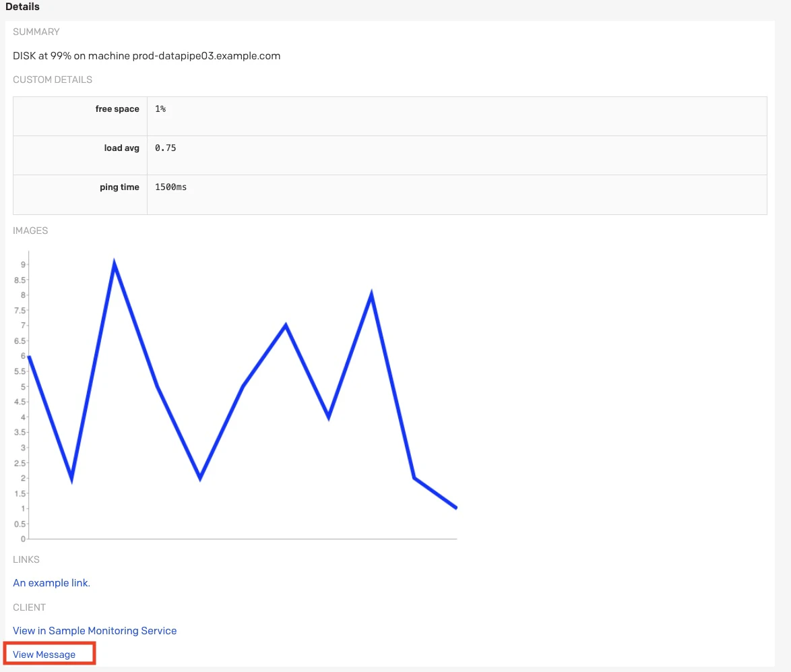Click the 'ping time' row label
Screen dimensions: 791x672
(119, 187)
